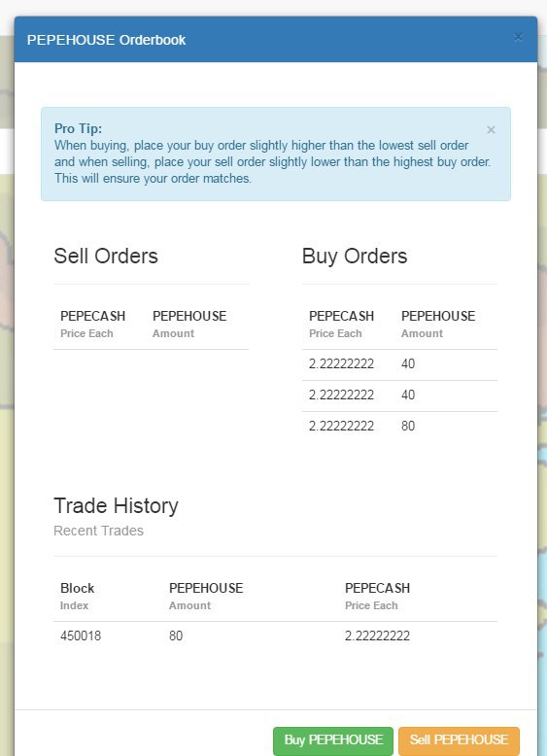Image resolution: width=547 pixels, height=756 pixels.
Task: Click the Buy PEPEHOUSE button
Action: click(x=333, y=740)
